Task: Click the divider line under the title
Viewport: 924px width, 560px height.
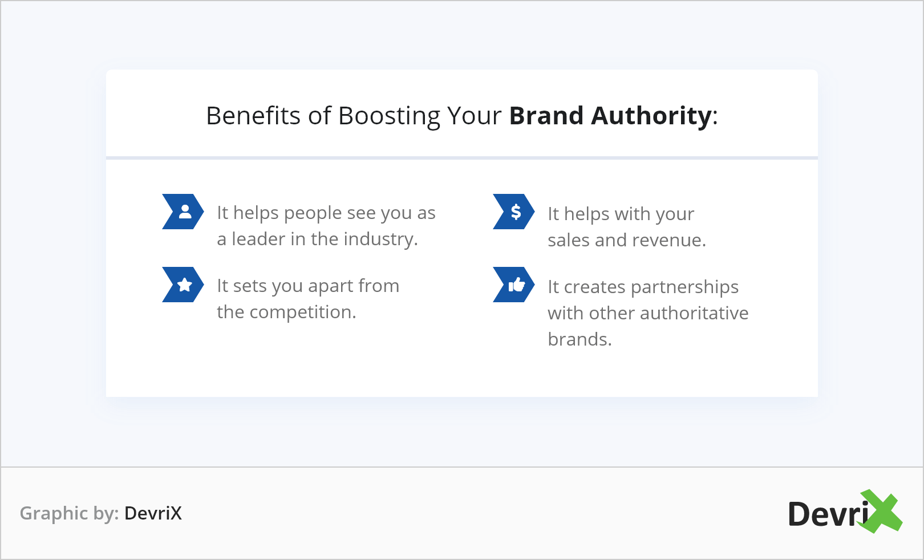Action: pos(461,157)
